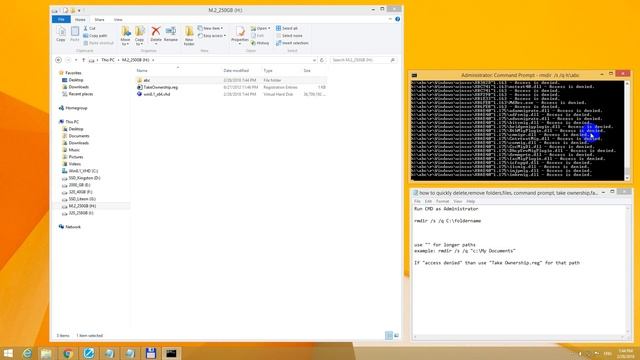Select Pictures under This PC

76,157
